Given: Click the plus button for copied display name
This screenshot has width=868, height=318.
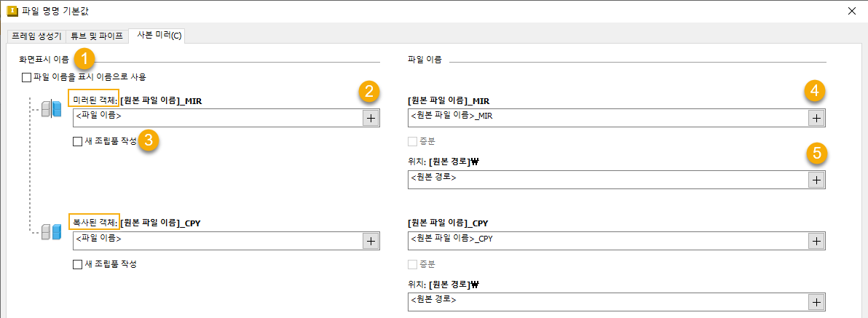Looking at the screenshot, I should tap(371, 241).
